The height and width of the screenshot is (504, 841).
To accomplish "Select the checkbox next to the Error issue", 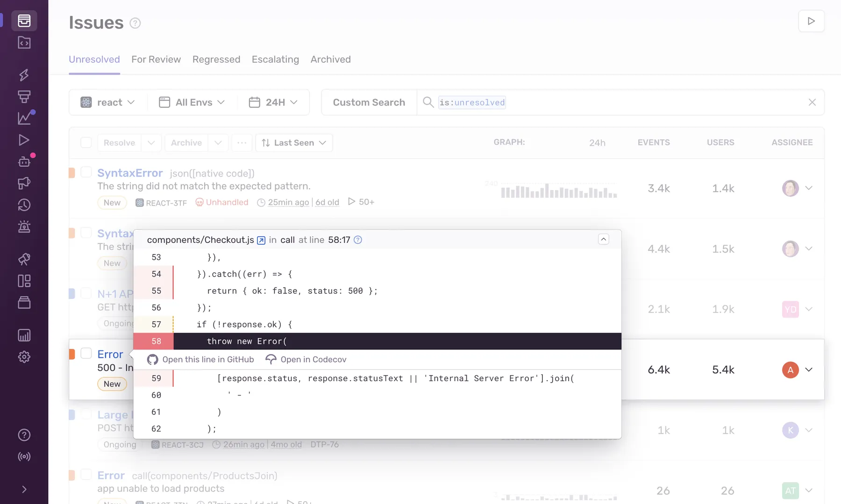I will point(86,354).
